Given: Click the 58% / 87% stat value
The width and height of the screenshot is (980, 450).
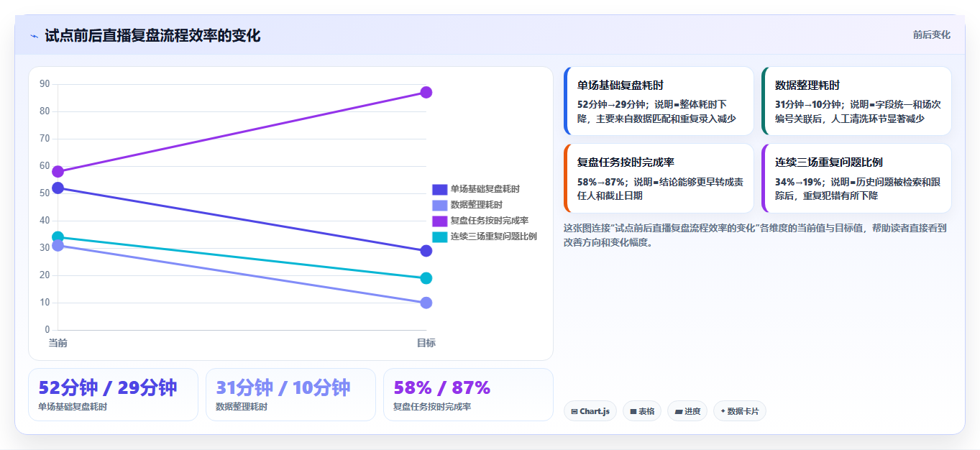Looking at the screenshot, I should (442, 388).
